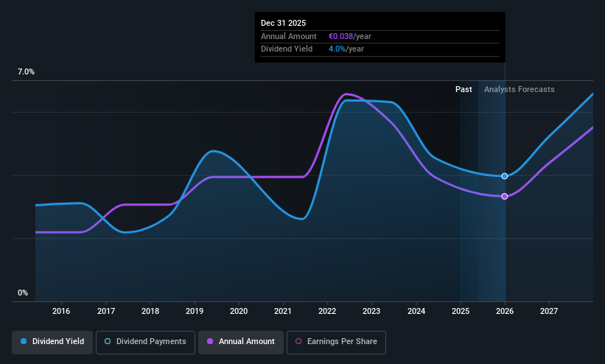Click the Analysts Forecasts label

(519, 90)
